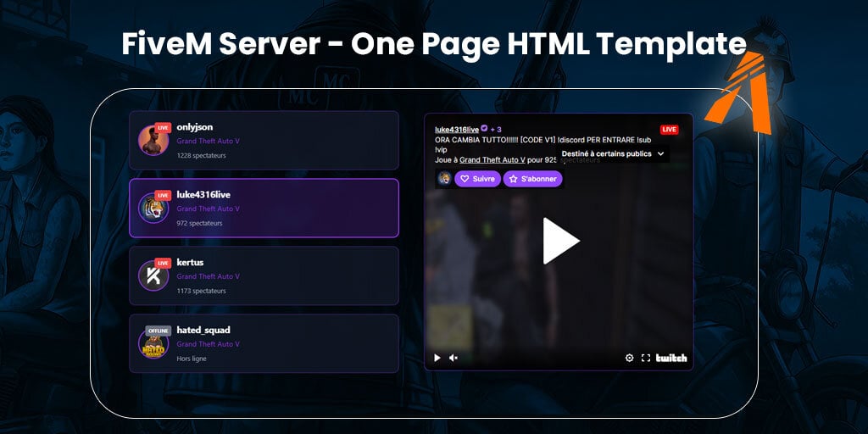The image size is (868, 434).
Task: Click the verified badge beside luke4316live
Action: click(484, 129)
